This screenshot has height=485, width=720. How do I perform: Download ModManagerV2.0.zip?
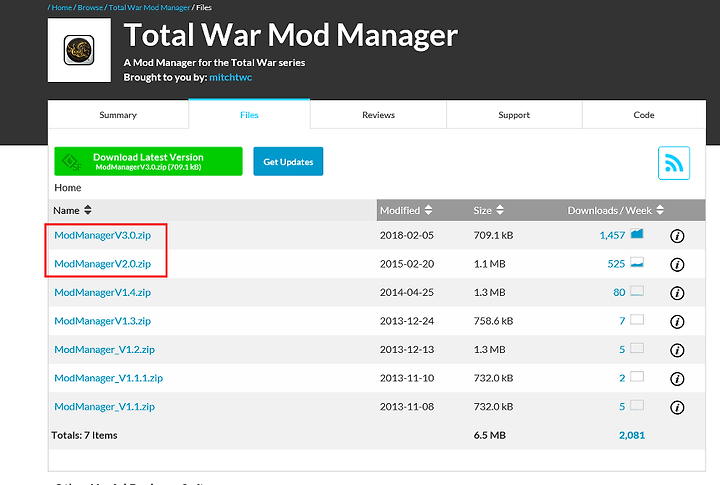[x=102, y=264]
